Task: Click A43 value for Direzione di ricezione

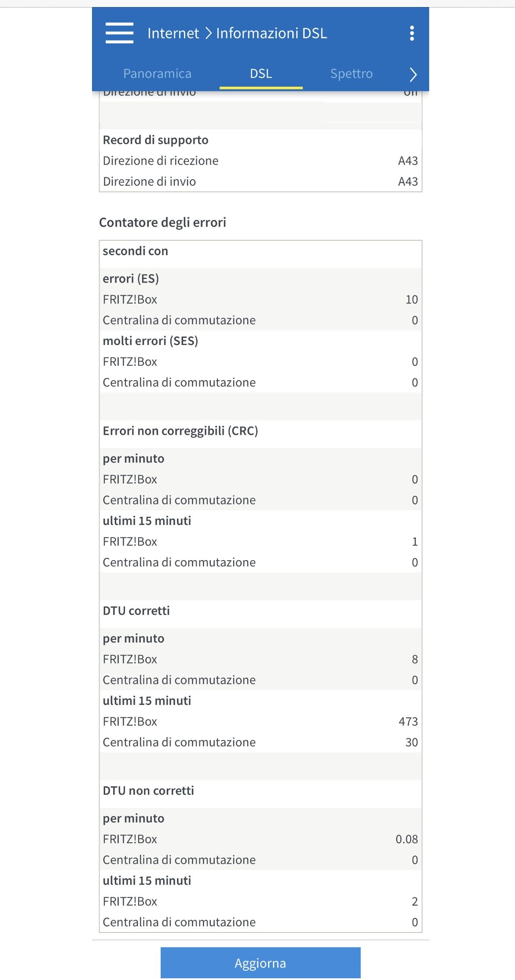Action: pos(408,161)
